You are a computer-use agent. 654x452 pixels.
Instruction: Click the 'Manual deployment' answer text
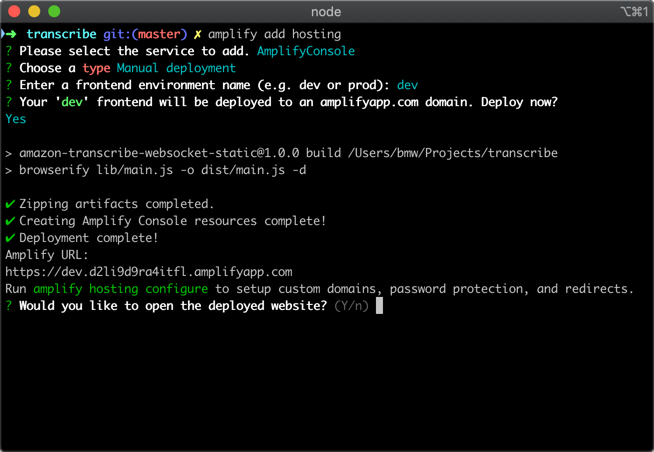pos(176,68)
